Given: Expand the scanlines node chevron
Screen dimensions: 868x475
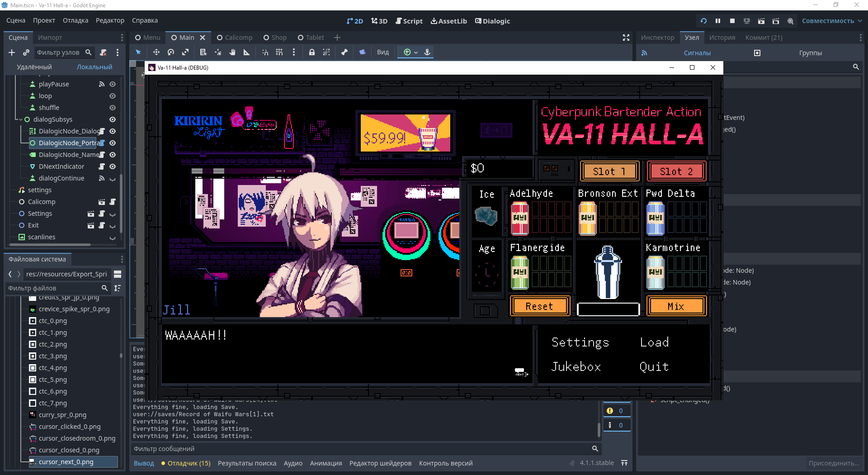Looking at the screenshot, I should 113,237.
